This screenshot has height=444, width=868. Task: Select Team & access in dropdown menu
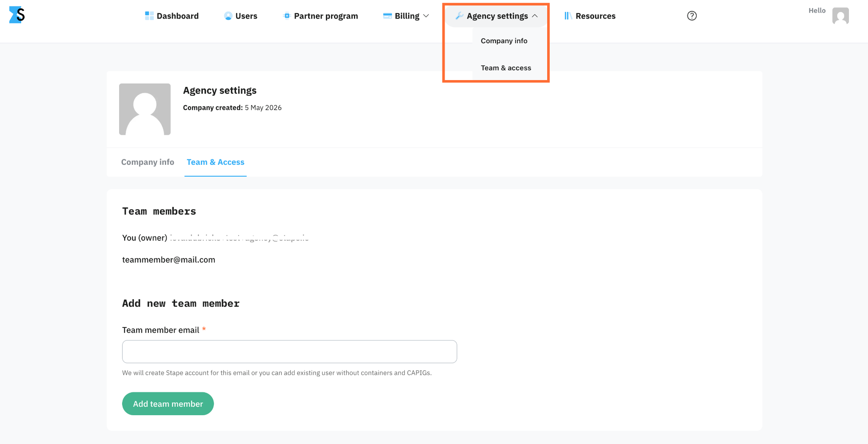[x=506, y=68]
